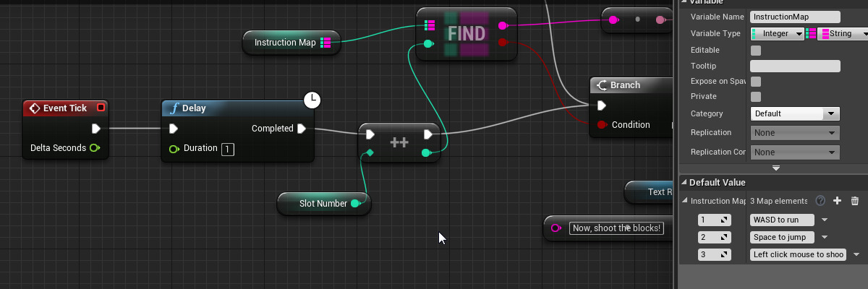Viewport: 868px width, 289px height.
Task: Toggle the Editable checkbox
Action: [x=756, y=51]
